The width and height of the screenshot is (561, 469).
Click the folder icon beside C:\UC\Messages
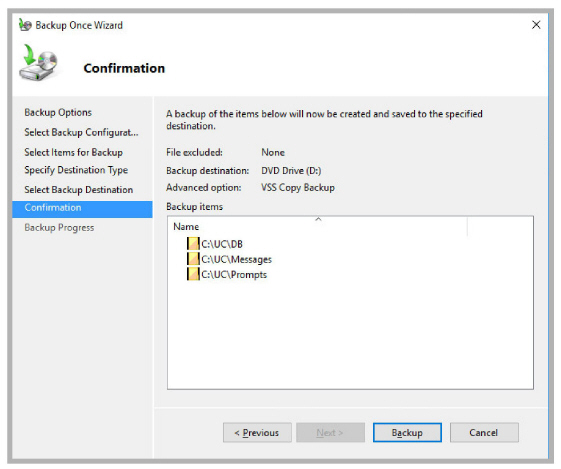point(193,259)
